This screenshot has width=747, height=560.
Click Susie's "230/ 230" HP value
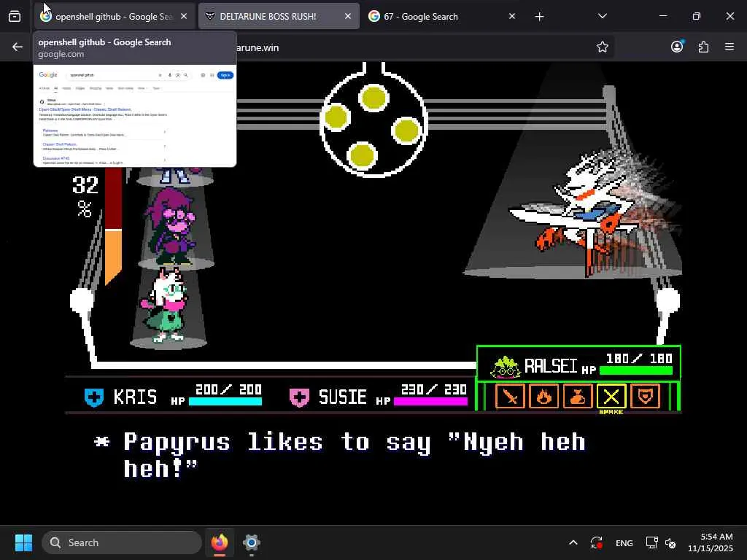(433, 389)
